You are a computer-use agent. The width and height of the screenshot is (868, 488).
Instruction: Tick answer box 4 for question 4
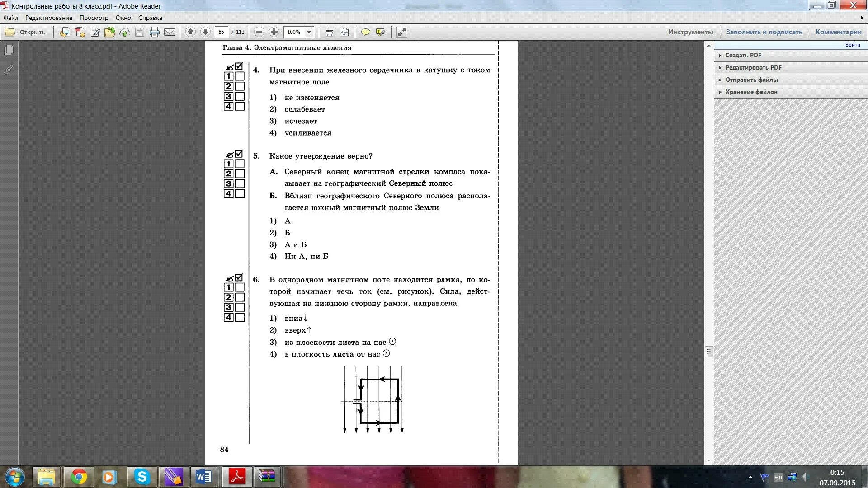(240, 106)
